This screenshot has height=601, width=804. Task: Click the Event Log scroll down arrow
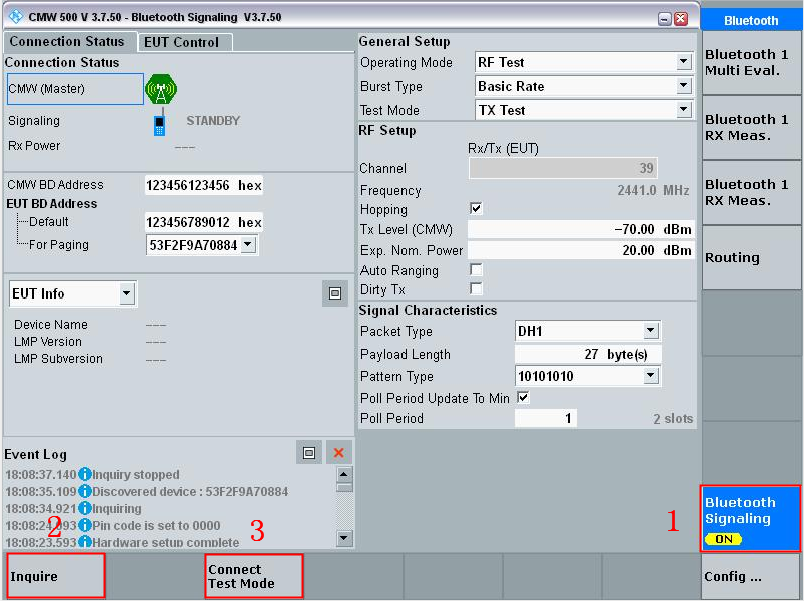click(x=344, y=538)
